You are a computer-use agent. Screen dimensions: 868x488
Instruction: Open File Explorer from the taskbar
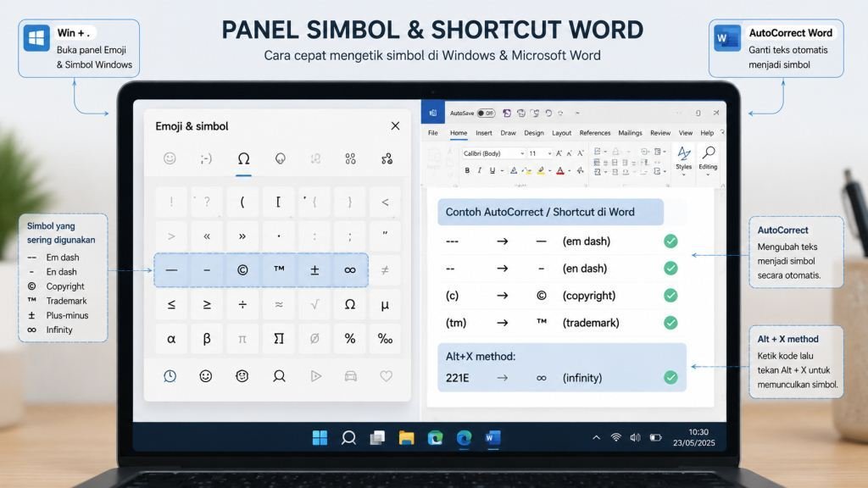pyautogui.click(x=406, y=438)
